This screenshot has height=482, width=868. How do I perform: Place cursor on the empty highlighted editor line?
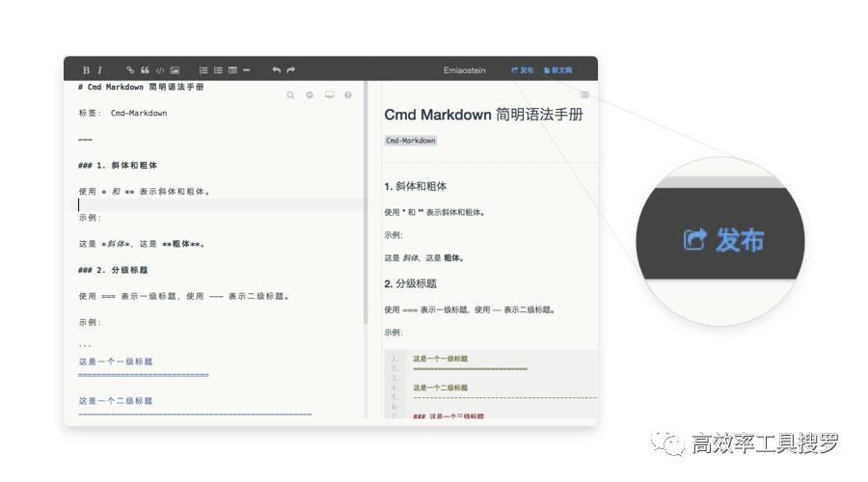pos(220,204)
